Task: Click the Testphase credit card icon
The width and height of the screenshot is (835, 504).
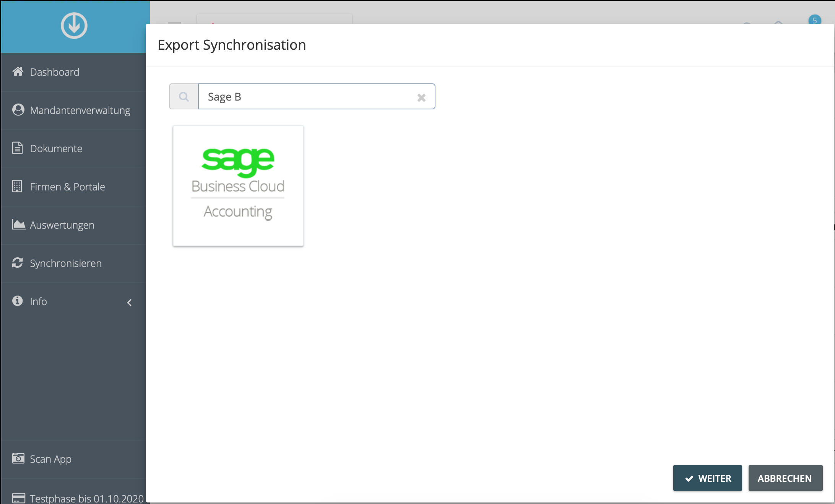Action: 19,498
